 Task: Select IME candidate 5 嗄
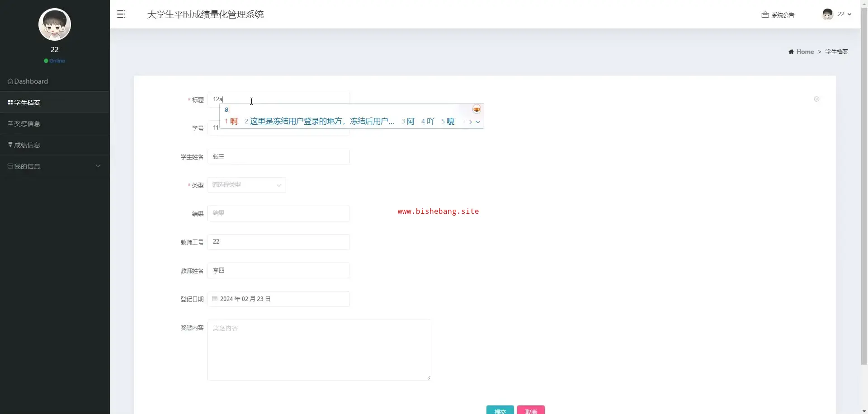(448, 122)
